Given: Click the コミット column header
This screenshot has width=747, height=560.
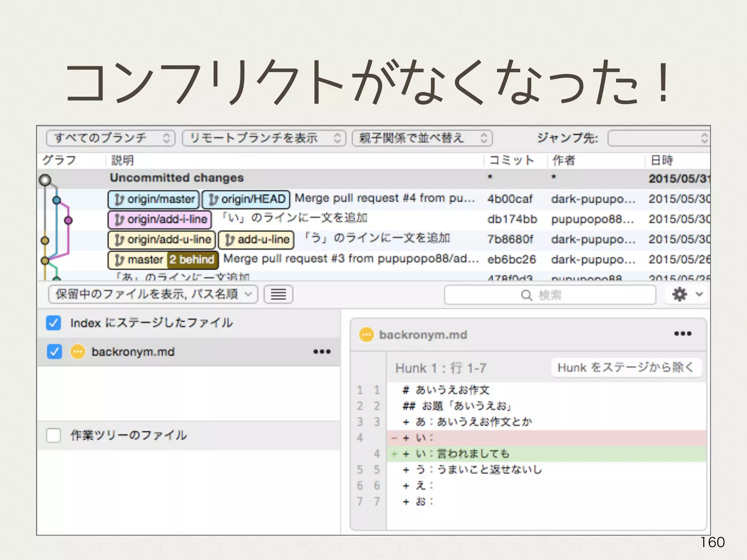Looking at the screenshot, I should point(511,160).
